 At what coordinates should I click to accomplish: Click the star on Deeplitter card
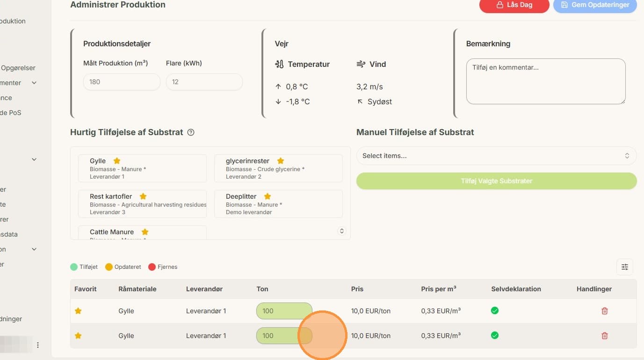pyautogui.click(x=268, y=196)
